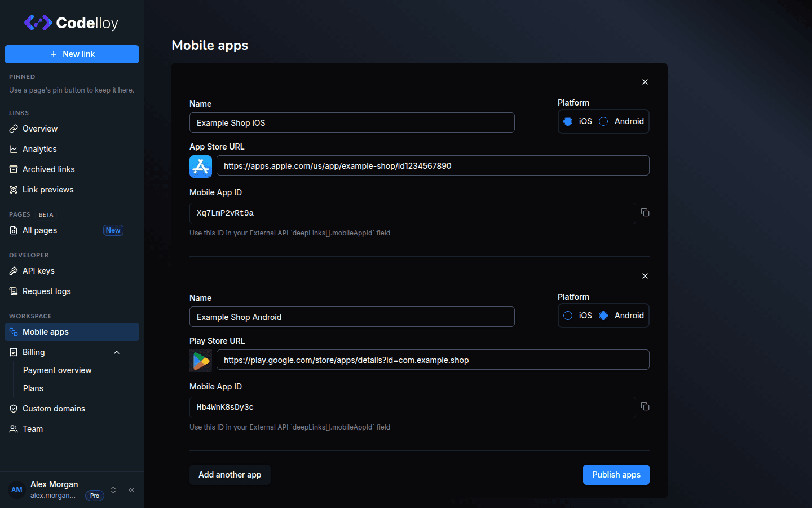Viewport: 812px width, 508px height.
Task: Open the Billing section
Action: (72, 352)
